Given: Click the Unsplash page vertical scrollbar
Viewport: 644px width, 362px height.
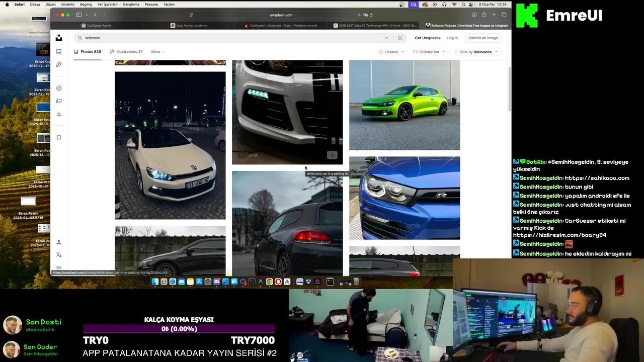Looking at the screenshot, I should tap(509, 88).
